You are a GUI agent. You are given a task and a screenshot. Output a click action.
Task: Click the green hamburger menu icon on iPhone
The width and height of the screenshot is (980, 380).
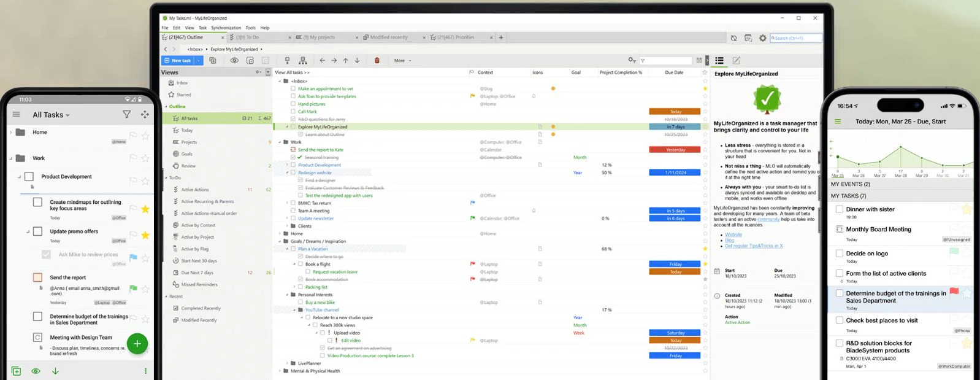[x=837, y=122]
